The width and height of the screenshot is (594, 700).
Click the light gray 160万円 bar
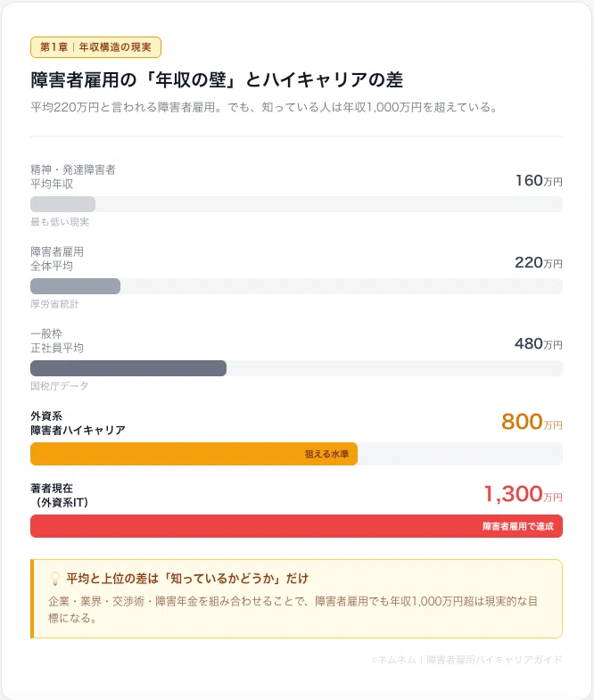click(x=62, y=204)
